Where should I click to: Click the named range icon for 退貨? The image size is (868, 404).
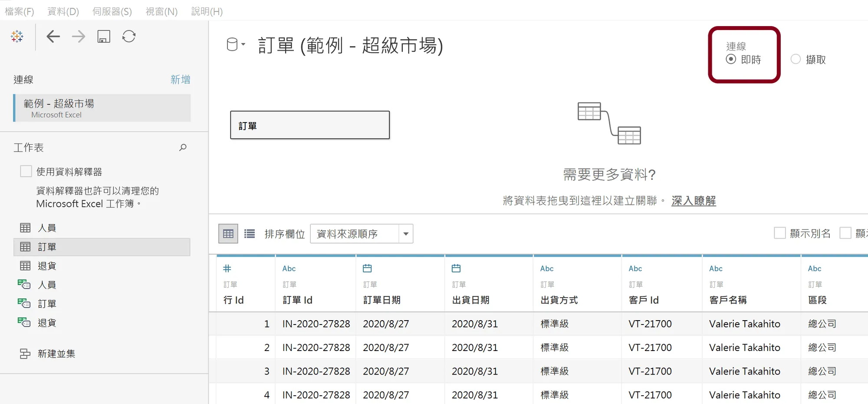pos(24,322)
